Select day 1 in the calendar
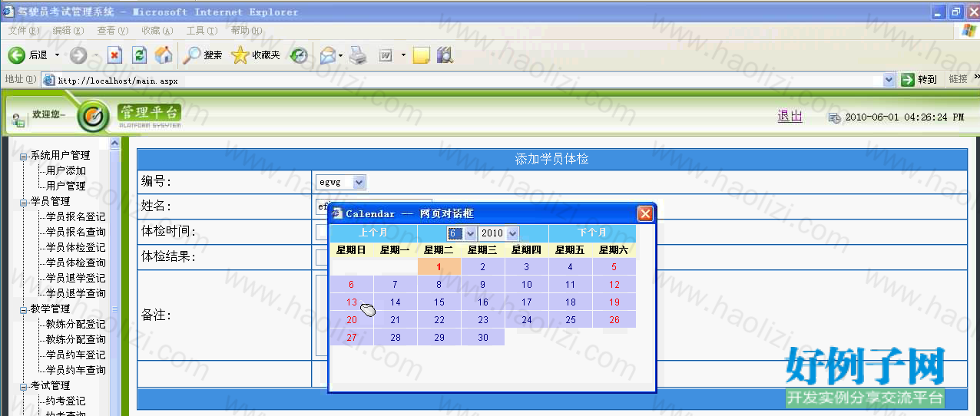The image size is (980, 416). pos(439,267)
